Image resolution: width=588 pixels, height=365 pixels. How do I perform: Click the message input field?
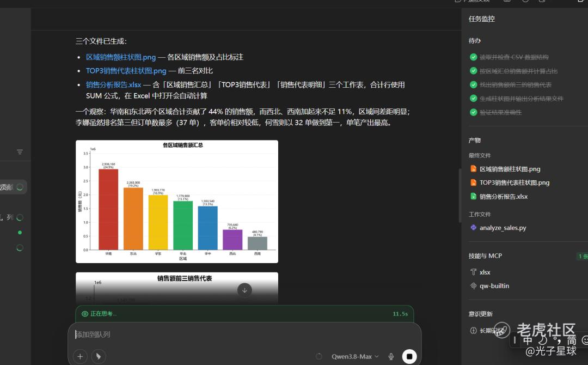click(x=244, y=334)
